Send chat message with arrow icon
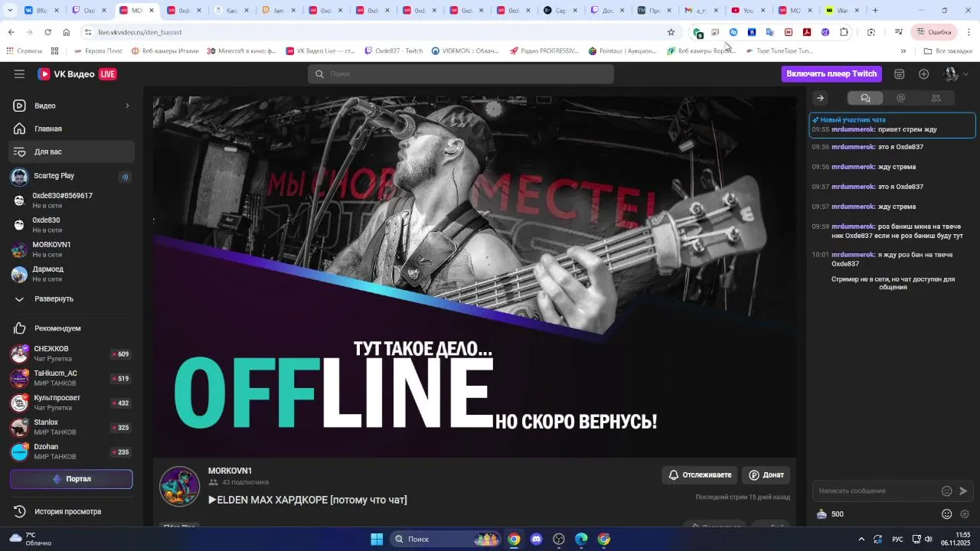The width and height of the screenshot is (980, 551). [964, 491]
